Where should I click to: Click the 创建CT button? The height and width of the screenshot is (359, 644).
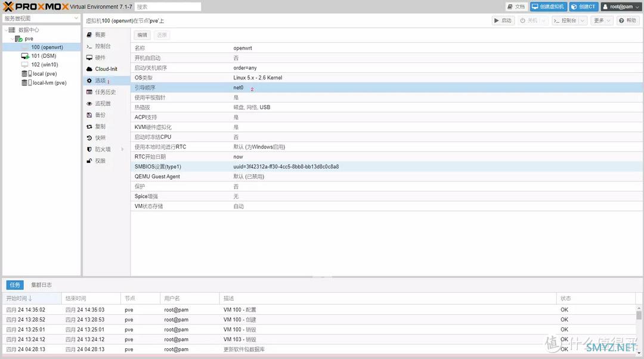coord(584,7)
